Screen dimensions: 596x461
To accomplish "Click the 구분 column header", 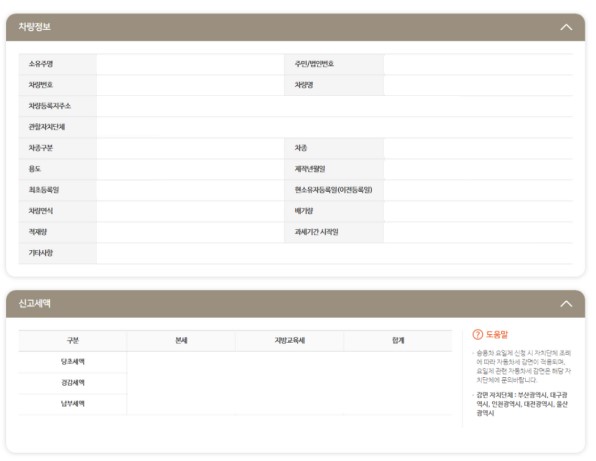I will pyautogui.click(x=73, y=341).
